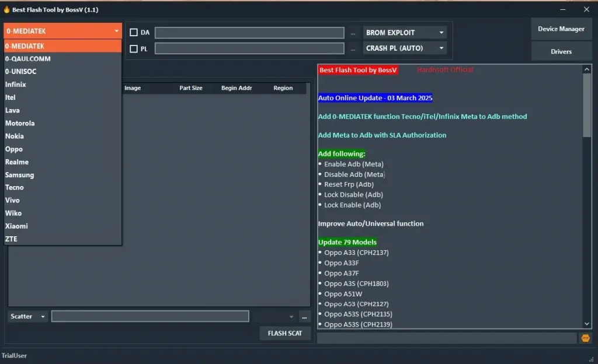Choose Wiko from the brand list
The image size is (598, 364).
(x=62, y=213)
